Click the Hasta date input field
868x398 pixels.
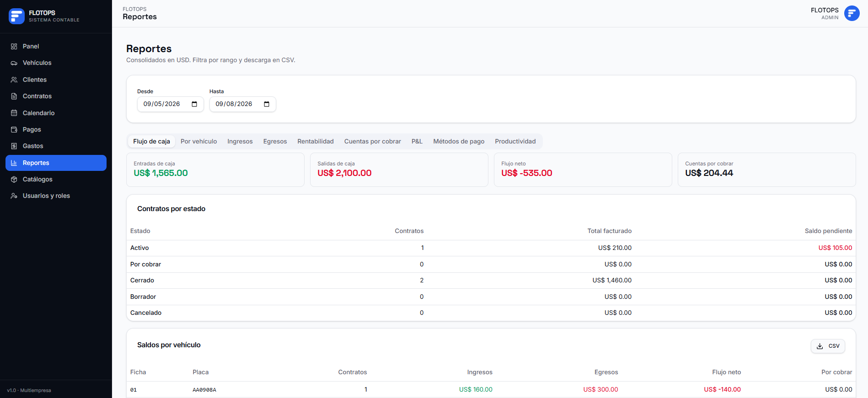tap(242, 104)
